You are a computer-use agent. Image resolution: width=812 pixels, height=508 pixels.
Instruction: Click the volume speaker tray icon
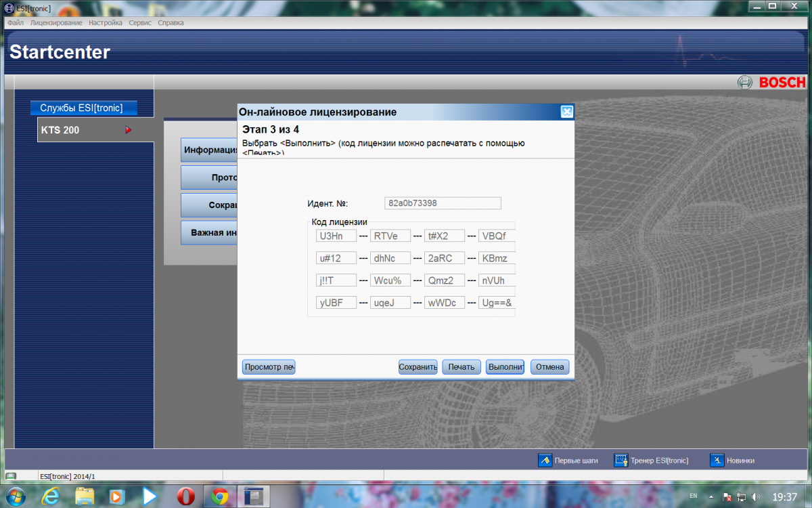[x=756, y=496]
